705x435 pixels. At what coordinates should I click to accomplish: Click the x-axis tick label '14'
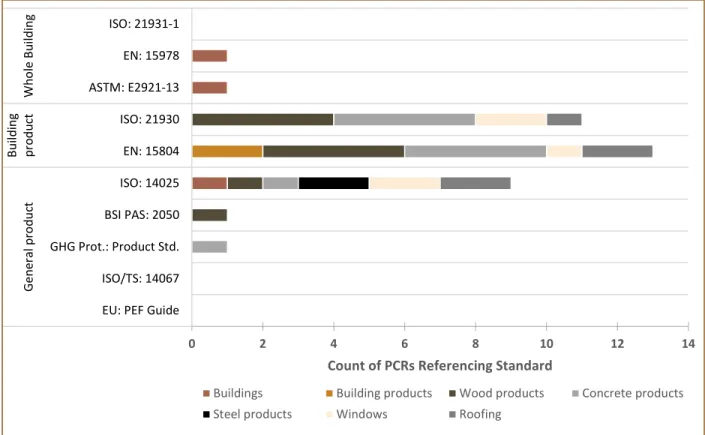[688, 344]
